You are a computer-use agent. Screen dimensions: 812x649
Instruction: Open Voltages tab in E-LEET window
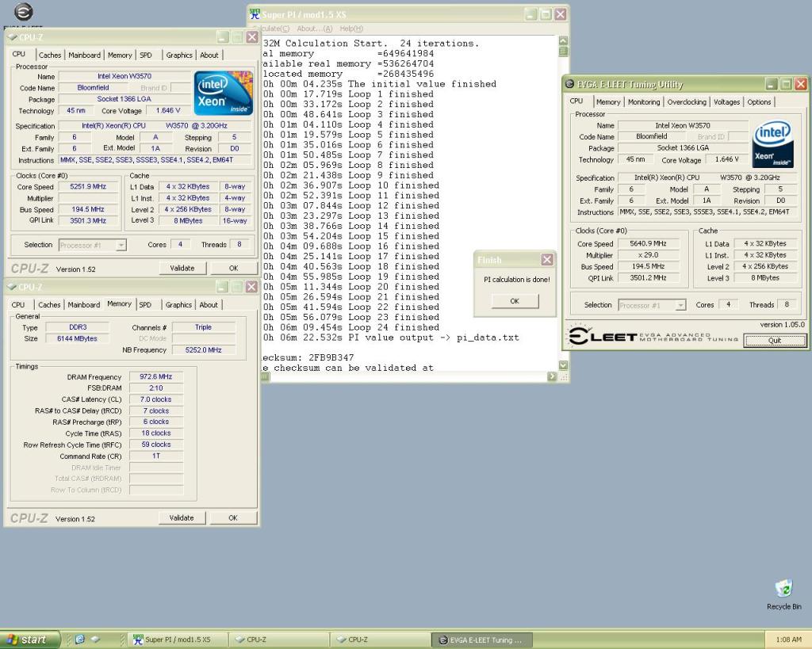(x=726, y=102)
